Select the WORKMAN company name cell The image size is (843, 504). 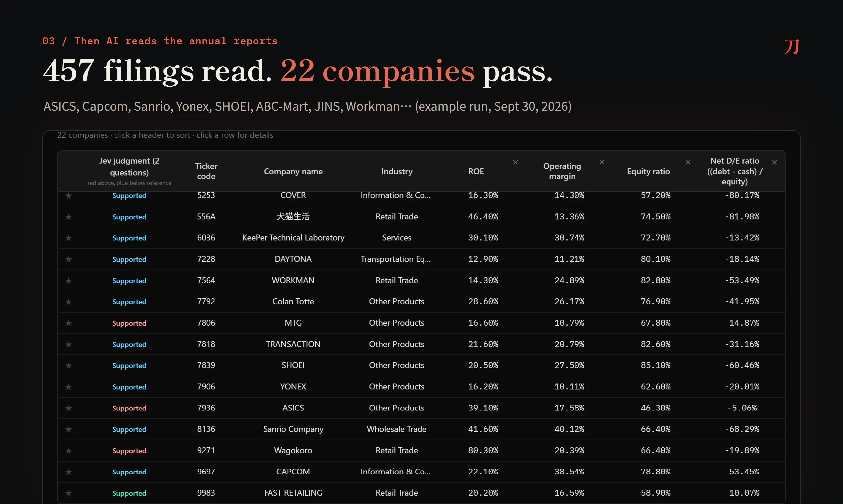click(x=293, y=280)
